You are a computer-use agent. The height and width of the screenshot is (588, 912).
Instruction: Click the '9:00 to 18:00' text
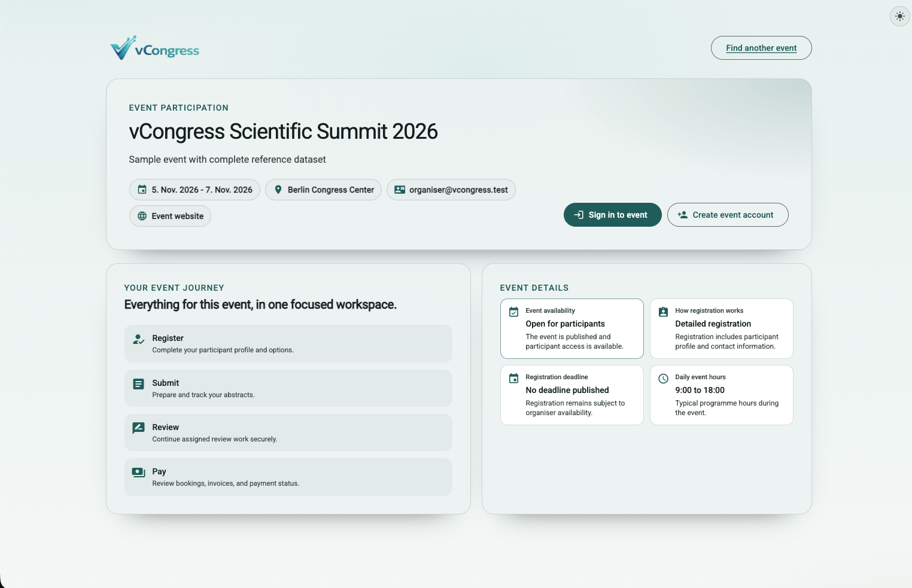click(x=700, y=390)
